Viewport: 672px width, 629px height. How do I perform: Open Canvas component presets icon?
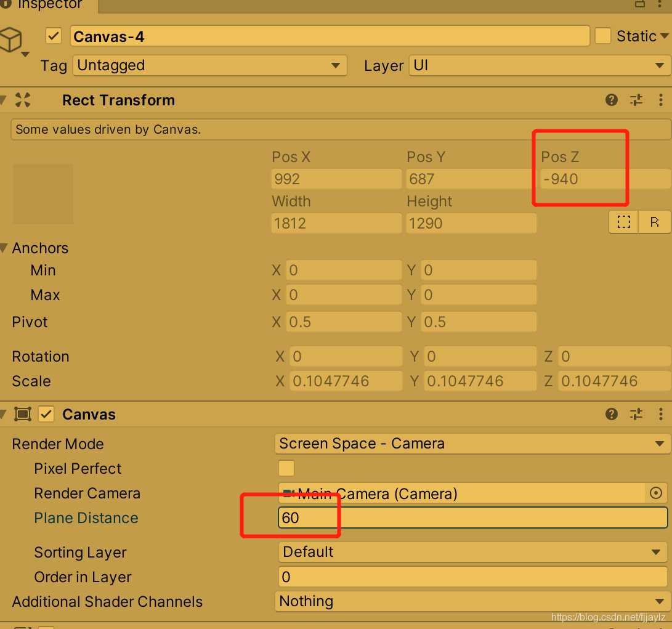(x=636, y=414)
